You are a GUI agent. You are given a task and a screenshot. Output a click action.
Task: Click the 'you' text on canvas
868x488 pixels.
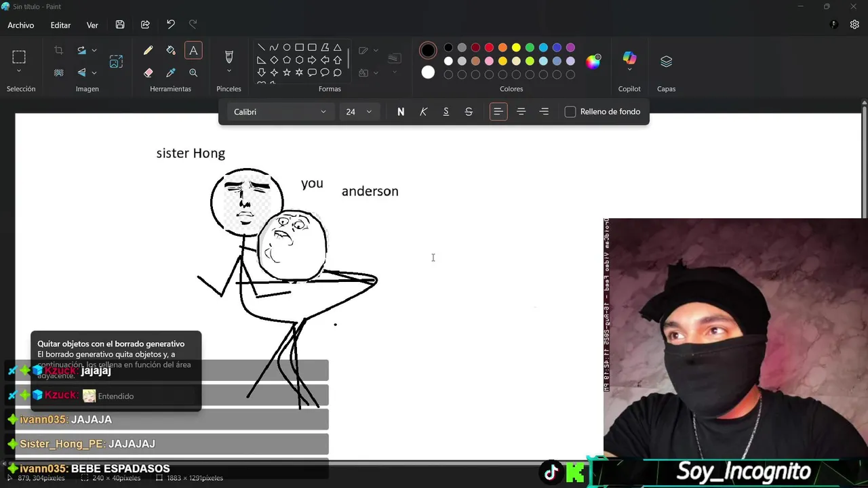click(x=312, y=184)
